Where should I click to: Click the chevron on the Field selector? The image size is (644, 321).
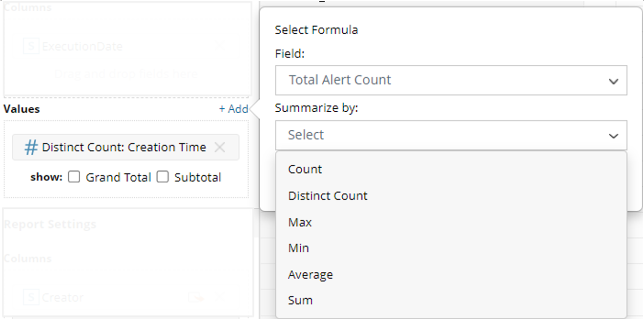point(614,81)
